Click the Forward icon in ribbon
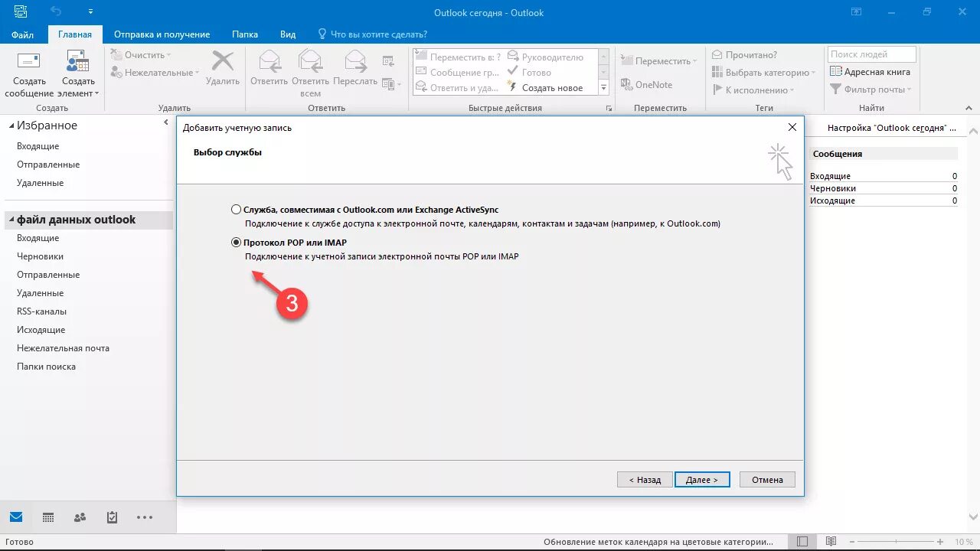Viewport: 980px width, 551px height. pyautogui.click(x=355, y=61)
